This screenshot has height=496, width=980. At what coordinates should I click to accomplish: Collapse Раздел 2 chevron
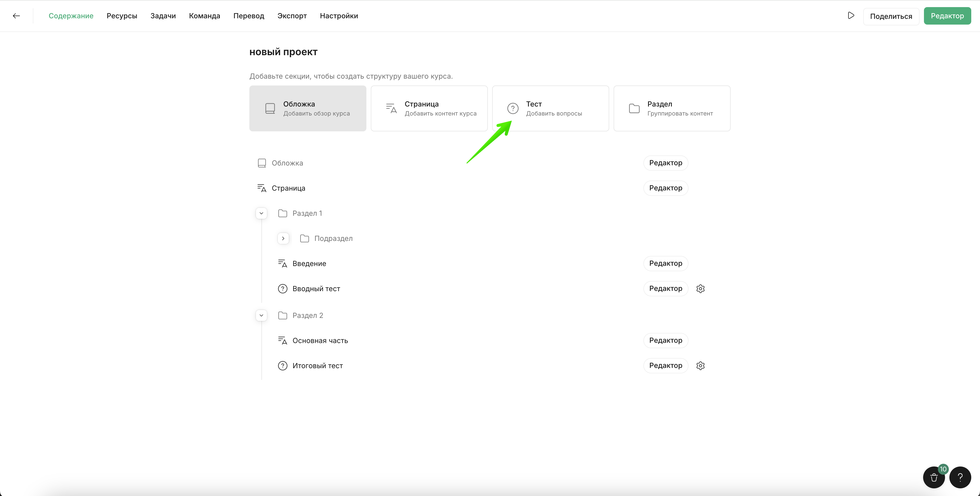[x=261, y=315]
